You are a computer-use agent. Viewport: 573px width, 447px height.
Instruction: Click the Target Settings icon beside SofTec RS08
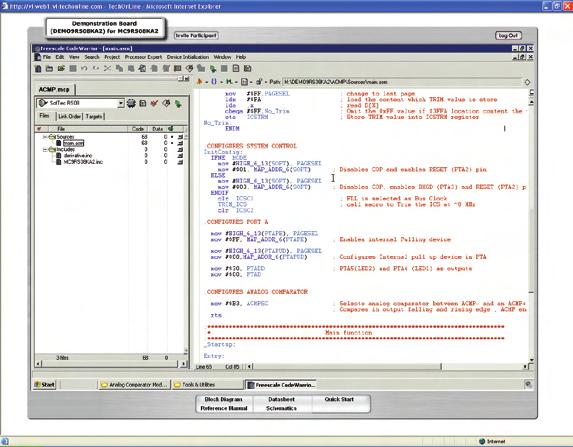point(131,103)
